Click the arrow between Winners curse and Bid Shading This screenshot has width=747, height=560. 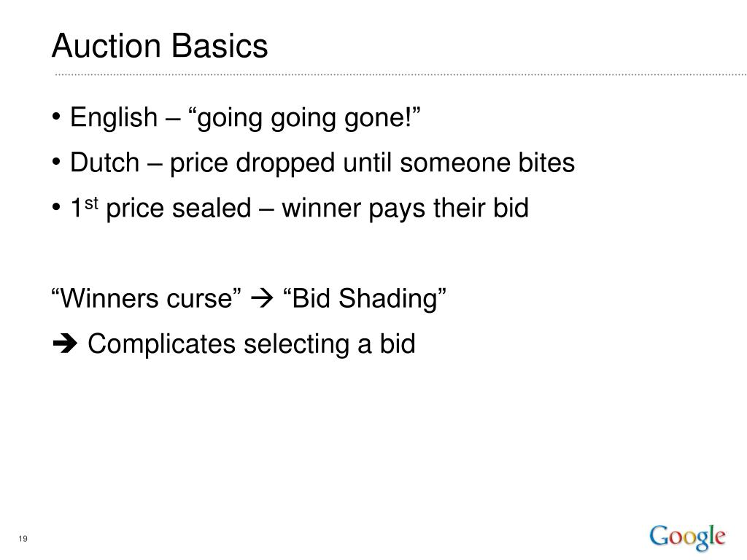(262, 298)
